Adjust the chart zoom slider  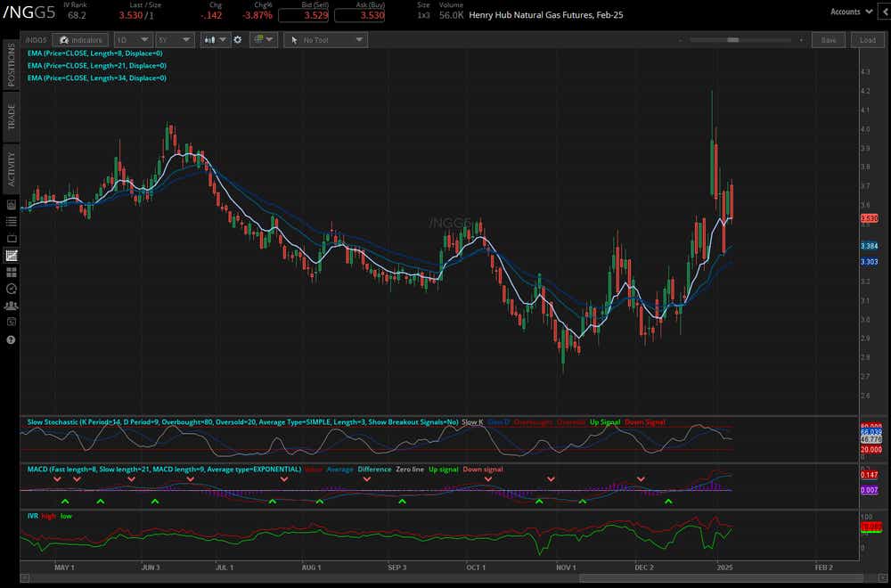click(x=732, y=39)
